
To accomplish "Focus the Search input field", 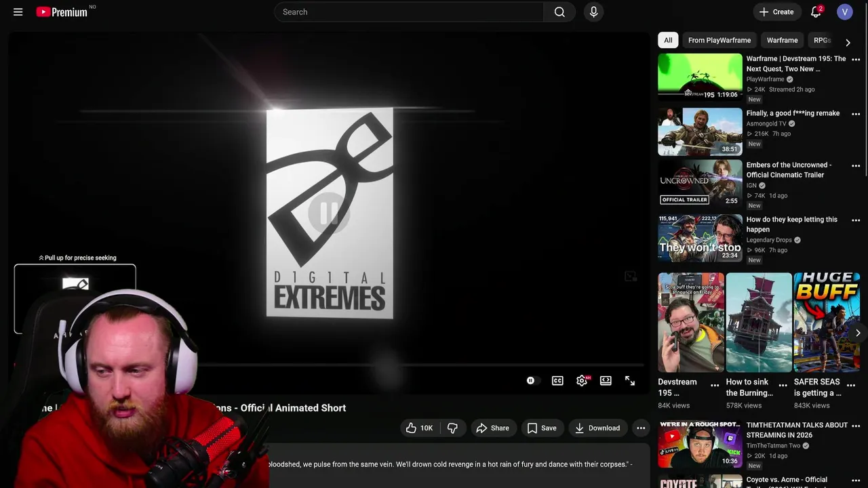I will (x=409, y=12).
